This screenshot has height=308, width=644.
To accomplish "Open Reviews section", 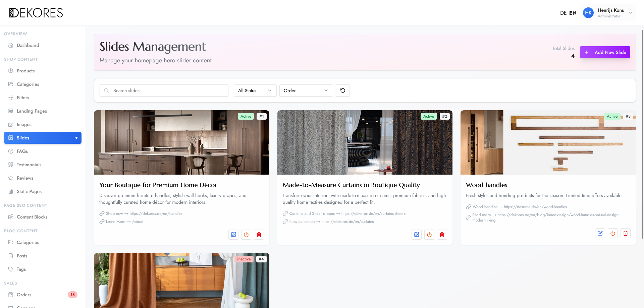I will [x=43, y=178].
